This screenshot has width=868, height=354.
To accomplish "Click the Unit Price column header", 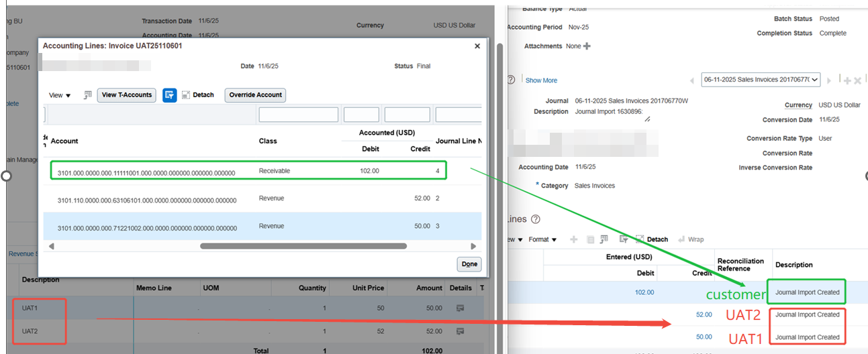I will tap(369, 288).
